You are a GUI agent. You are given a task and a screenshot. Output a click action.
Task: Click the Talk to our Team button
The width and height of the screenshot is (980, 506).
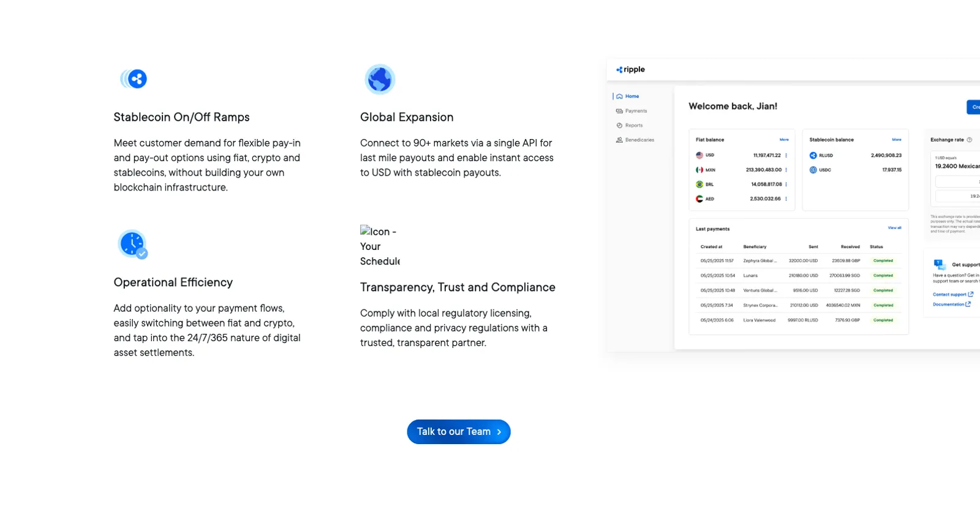click(459, 432)
